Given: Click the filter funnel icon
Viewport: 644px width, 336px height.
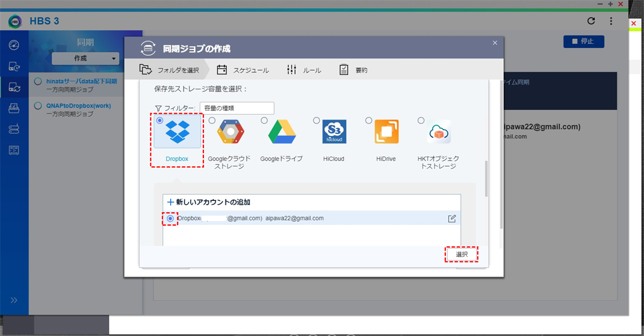Looking at the screenshot, I should tap(158, 108).
